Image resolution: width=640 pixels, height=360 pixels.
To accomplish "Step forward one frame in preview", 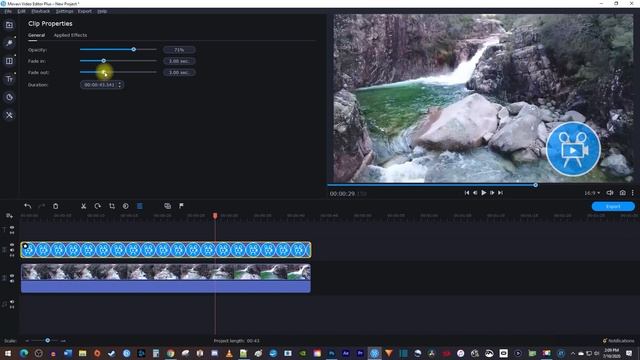I will pos(492,193).
